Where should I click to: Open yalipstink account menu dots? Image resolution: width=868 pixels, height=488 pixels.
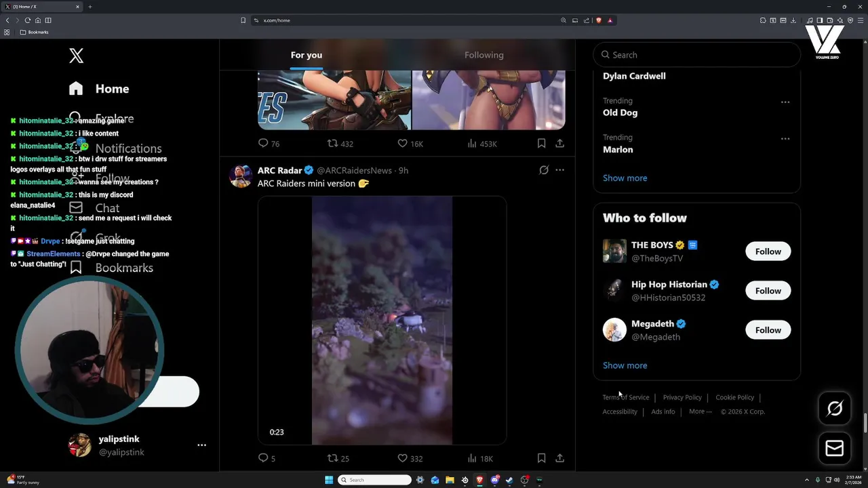pyautogui.click(x=201, y=445)
